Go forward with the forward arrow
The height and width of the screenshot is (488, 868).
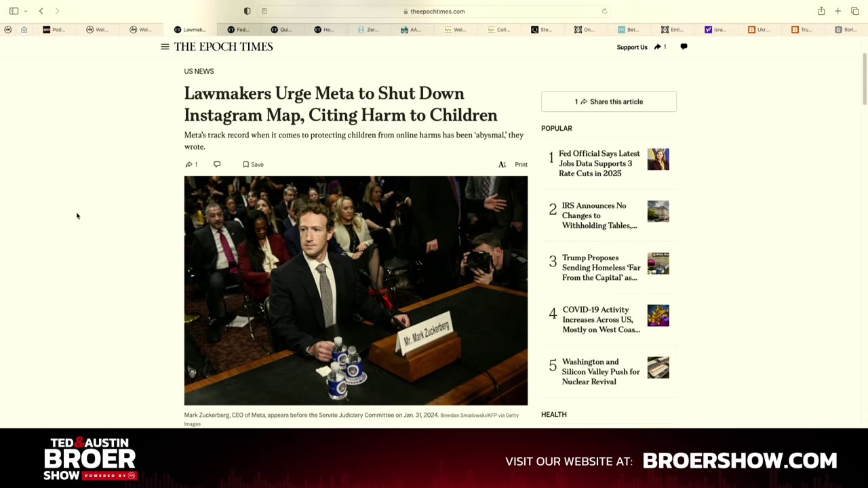point(57,11)
